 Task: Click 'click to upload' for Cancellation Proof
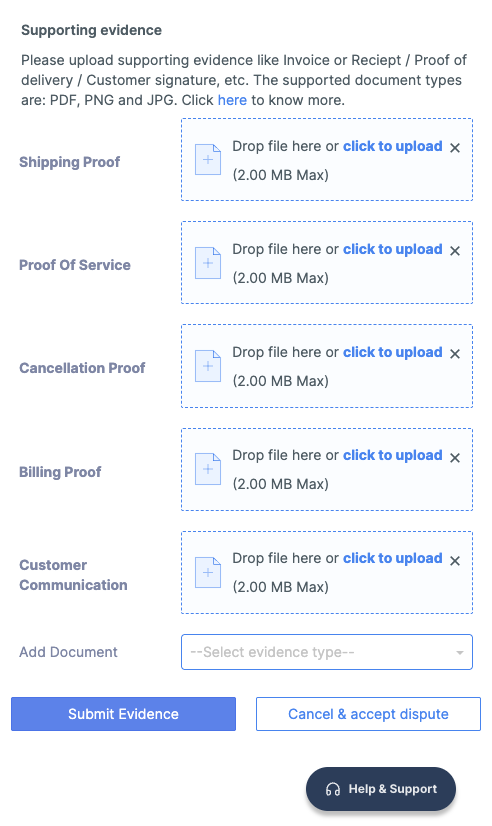(392, 352)
